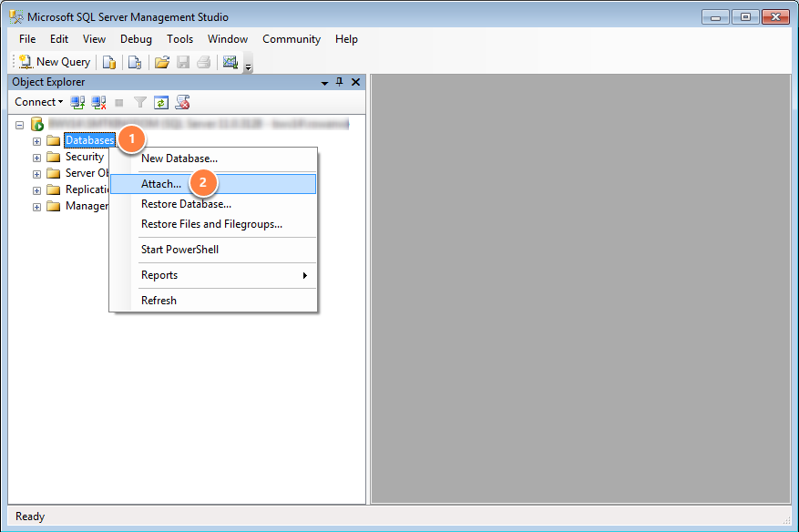Click the Replication folder icon
This screenshot has width=799, height=532.
point(53,189)
